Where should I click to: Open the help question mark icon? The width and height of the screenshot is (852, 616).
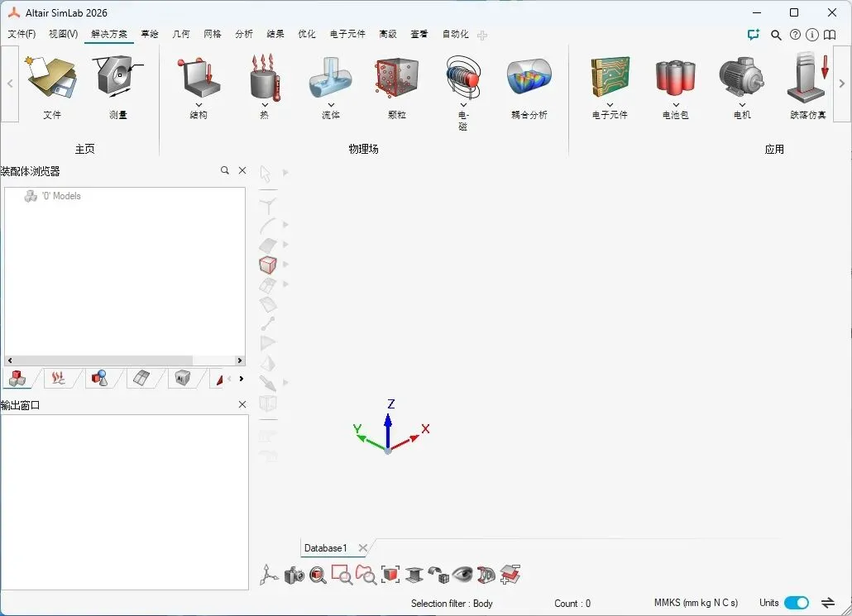click(x=795, y=35)
